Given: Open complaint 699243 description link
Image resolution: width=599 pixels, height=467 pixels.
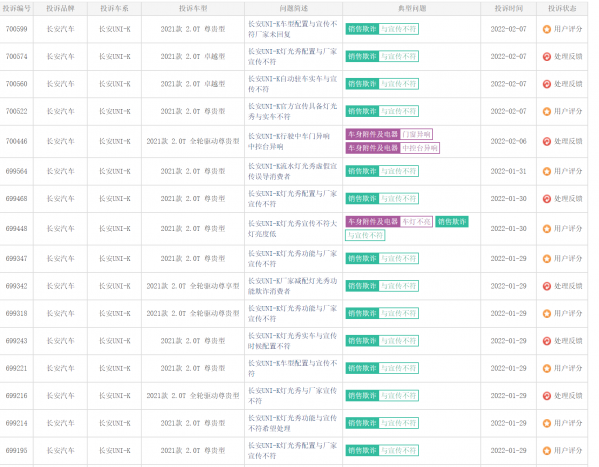Looking at the screenshot, I should [x=293, y=341].
